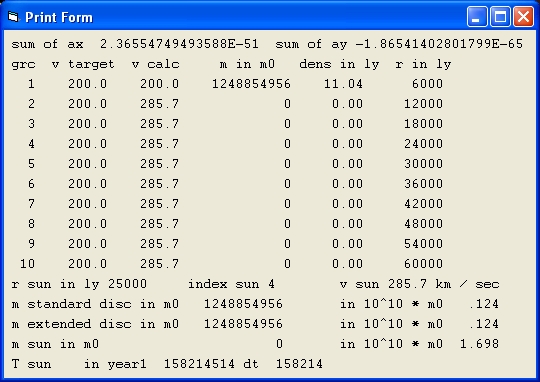
Task: Click density value 11.04 in row 1
Action: 343,84
